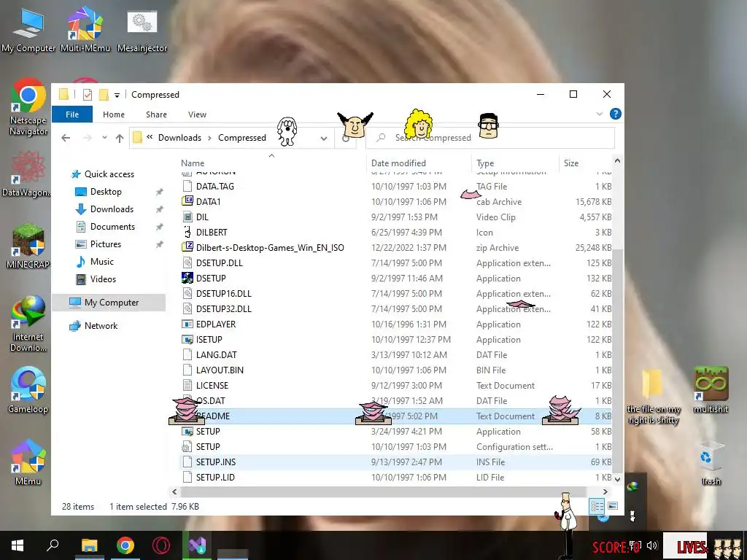Open multishit desktop shortcut

point(711,391)
